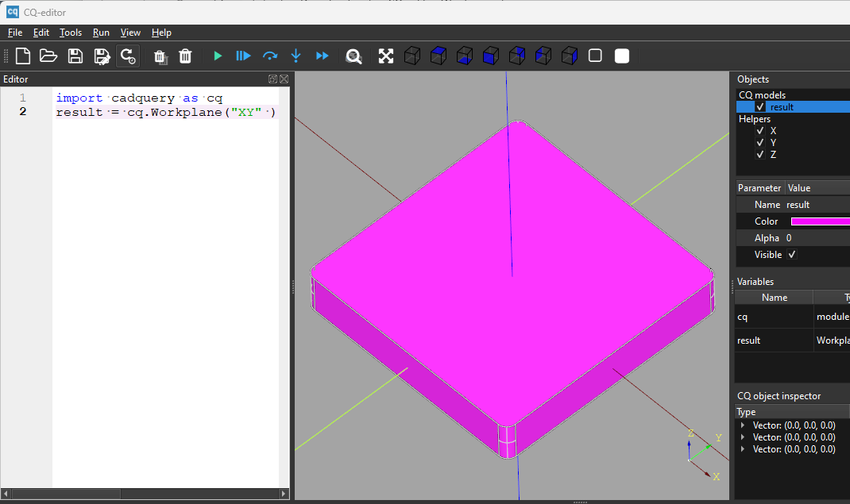Expand the first Vector item in inspector
Viewport: 850px width, 504px height.
(743, 425)
